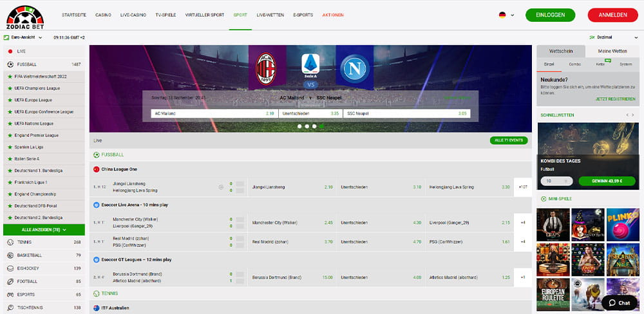This screenshot has height=314, width=644.
Task: Click the Fussball section icon in Live list
Action: (97, 154)
